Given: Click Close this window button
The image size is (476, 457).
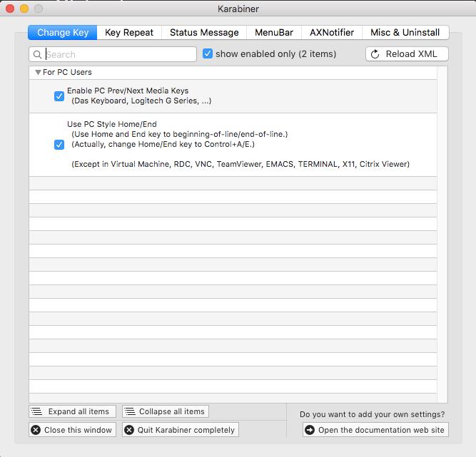Looking at the screenshot, I should (73, 430).
